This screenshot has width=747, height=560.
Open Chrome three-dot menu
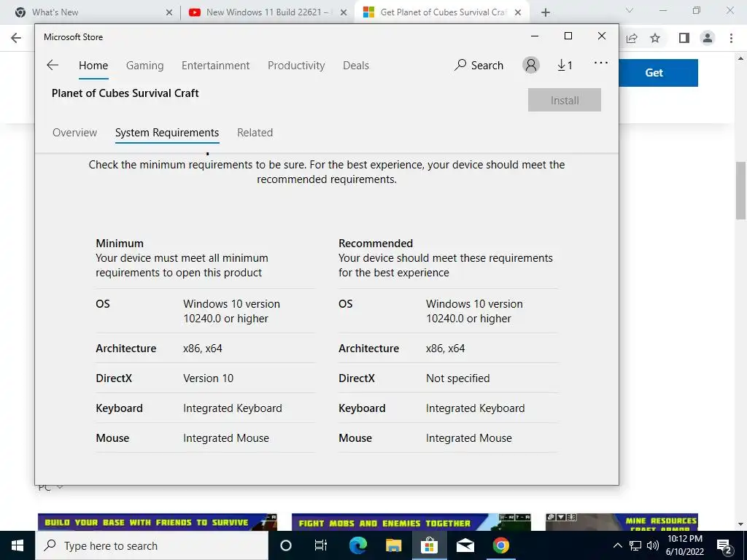tap(731, 38)
